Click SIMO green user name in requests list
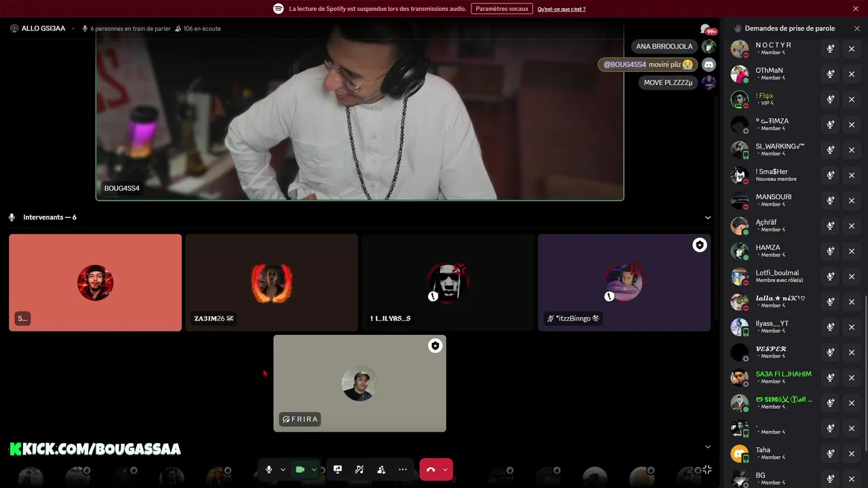This screenshot has height=488, width=868. click(784, 399)
